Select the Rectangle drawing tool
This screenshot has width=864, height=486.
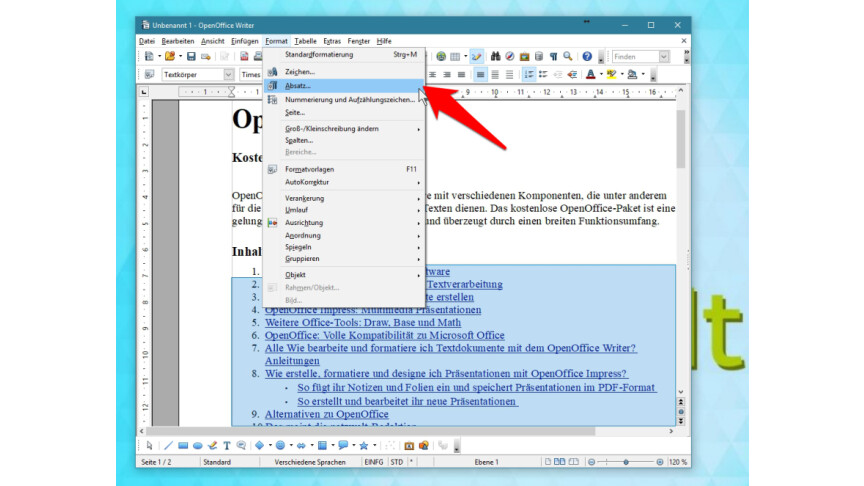coord(183,446)
